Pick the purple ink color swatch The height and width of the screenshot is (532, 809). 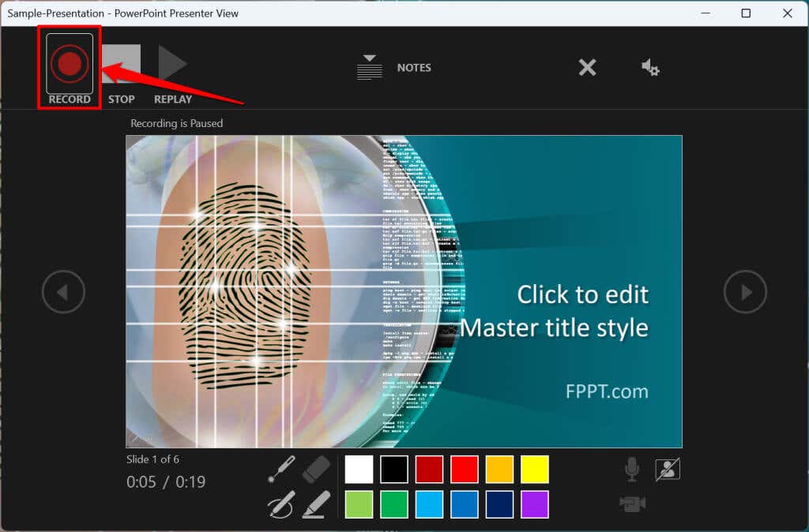pyautogui.click(x=535, y=504)
